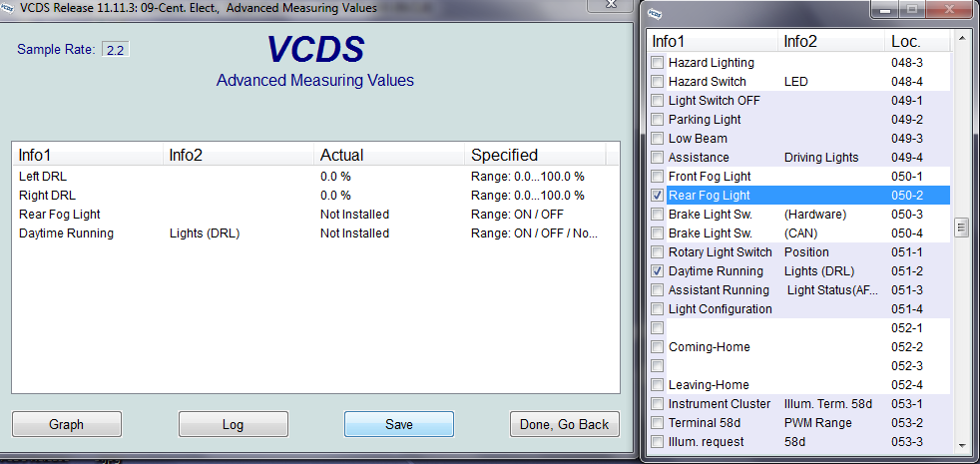The width and height of the screenshot is (980, 464).
Task: Click Info1 header in selection window
Action: click(713, 42)
